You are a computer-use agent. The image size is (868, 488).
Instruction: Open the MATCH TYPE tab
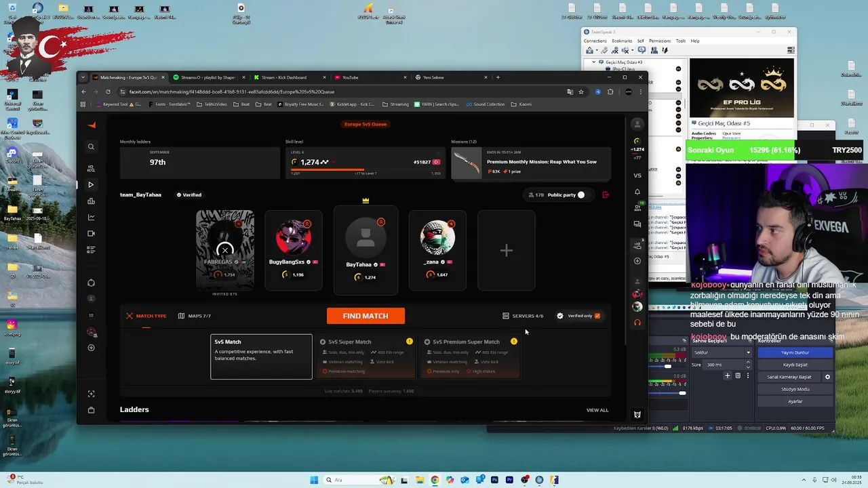pyautogui.click(x=146, y=316)
